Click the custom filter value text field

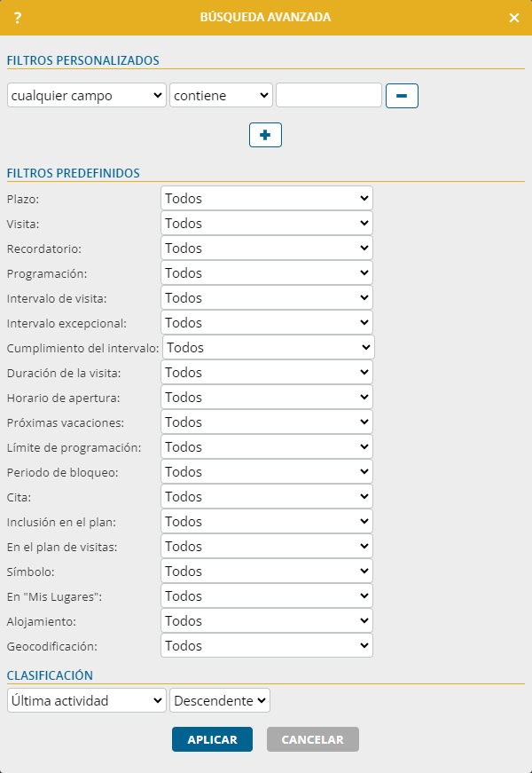(x=329, y=95)
